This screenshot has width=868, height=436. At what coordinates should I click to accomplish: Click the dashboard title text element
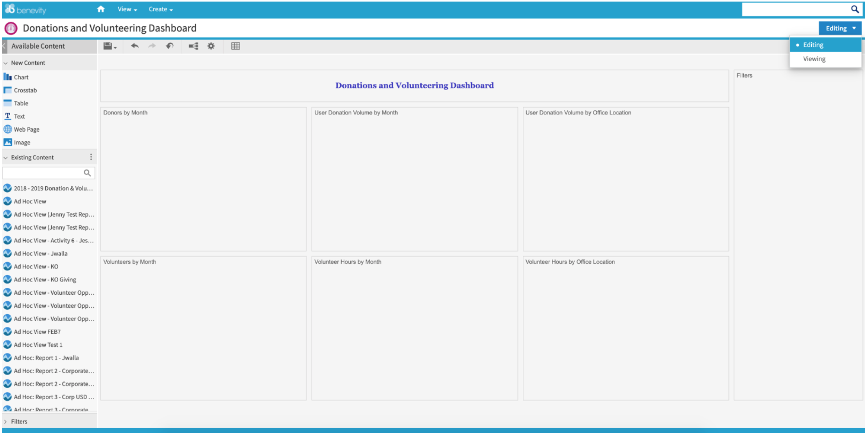tap(414, 85)
